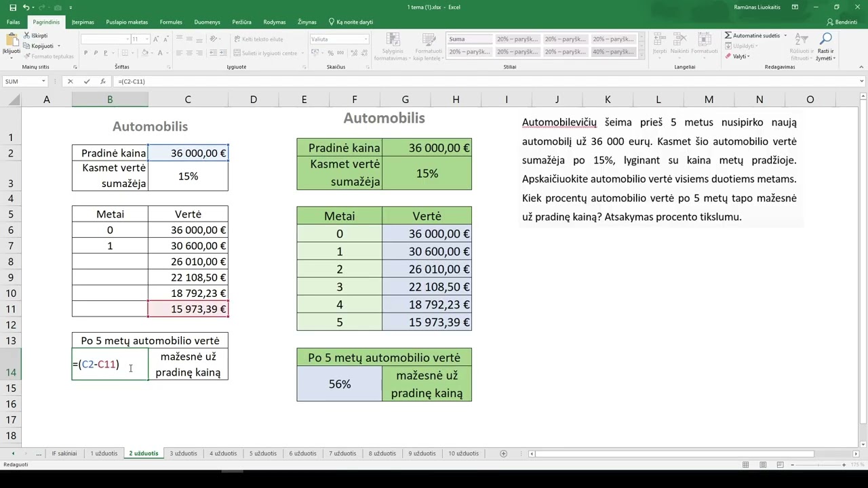Click Iškirpti scissors cut button
The height and width of the screenshot is (488, 868).
(36, 35)
